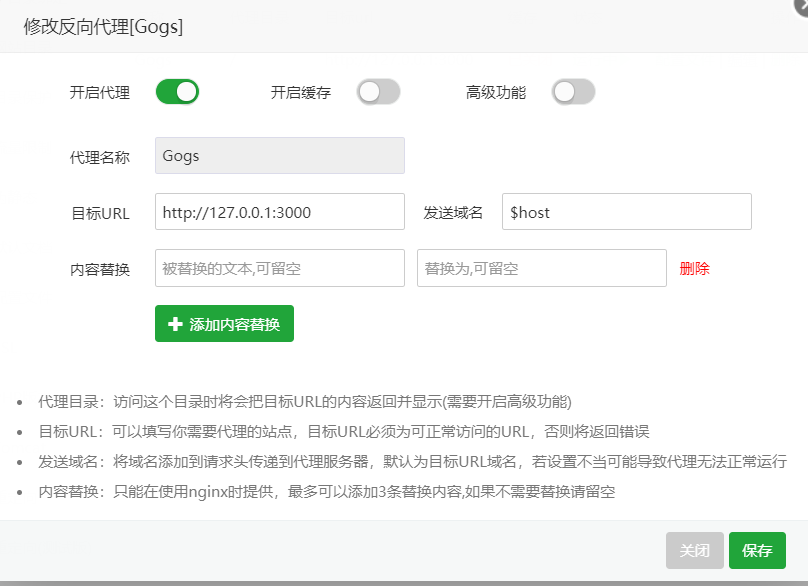The width and height of the screenshot is (808, 586).
Task: Click the 发送域名 help text bullet
Action: tap(412, 461)
